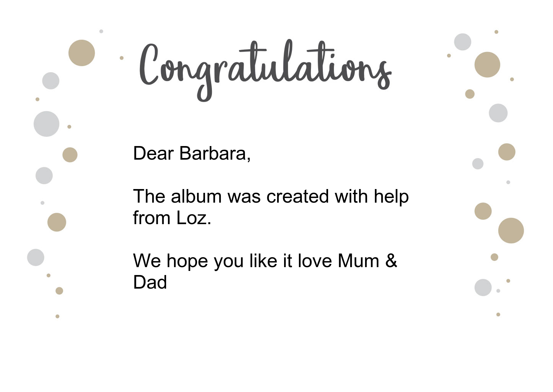
Task: Click the Congratulations script heading
Action: pyautogui.click(x=265, y=70)
